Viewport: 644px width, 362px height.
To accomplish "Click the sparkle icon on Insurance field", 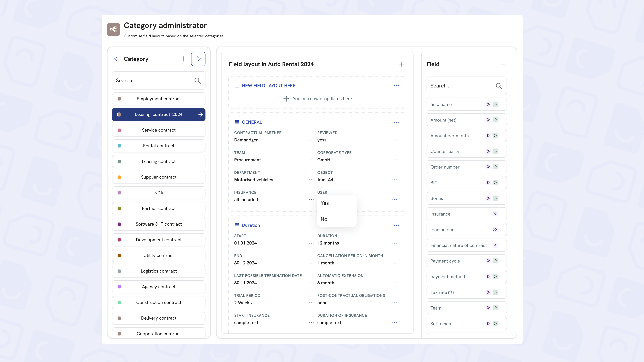I will pos(495,214).
